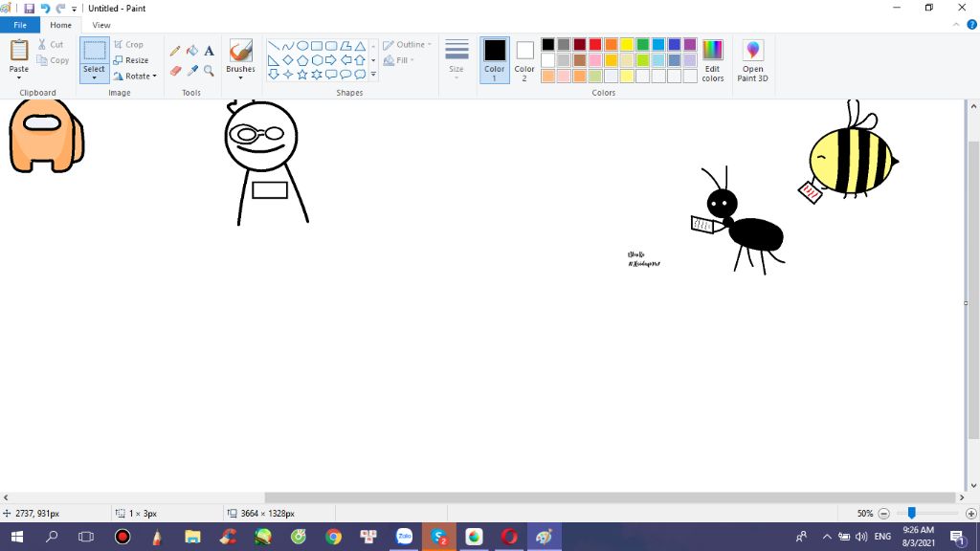Click the zoom slider handle
The width and height of the screenshot is (980, 551).
click(x=911, y=513)
